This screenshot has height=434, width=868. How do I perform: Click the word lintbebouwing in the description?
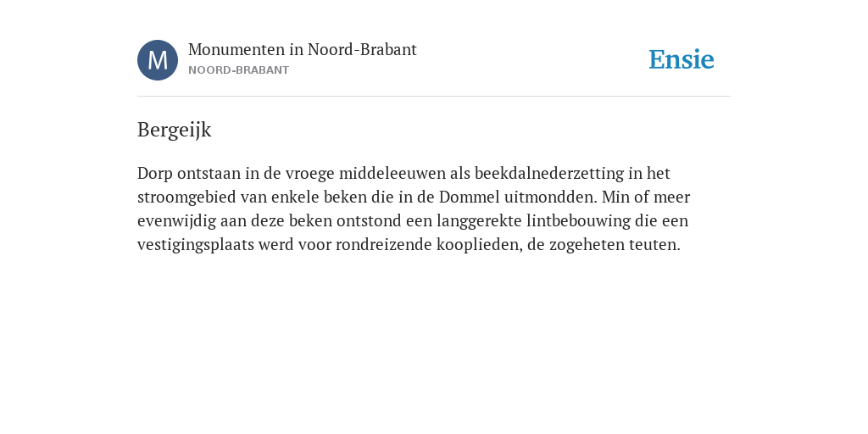(578, 221)
